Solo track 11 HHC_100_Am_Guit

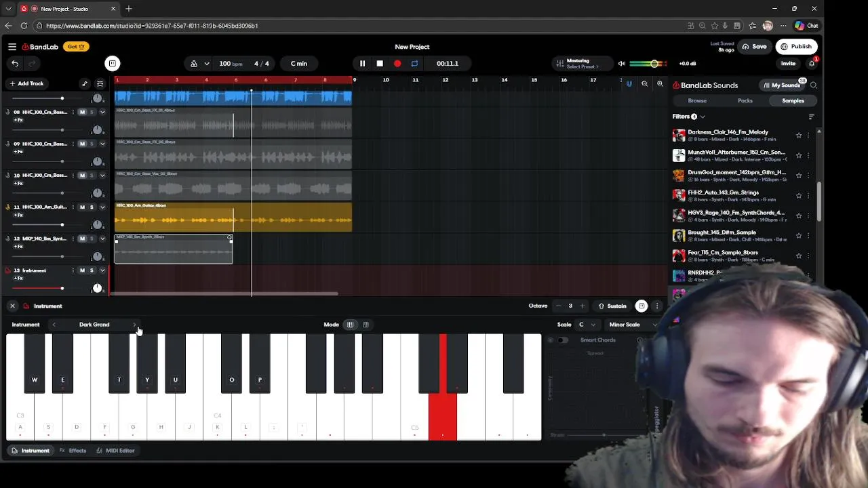point(92,207)
